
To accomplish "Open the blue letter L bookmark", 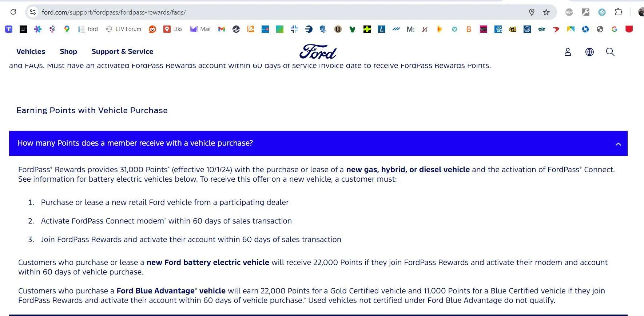I will 382,29.
